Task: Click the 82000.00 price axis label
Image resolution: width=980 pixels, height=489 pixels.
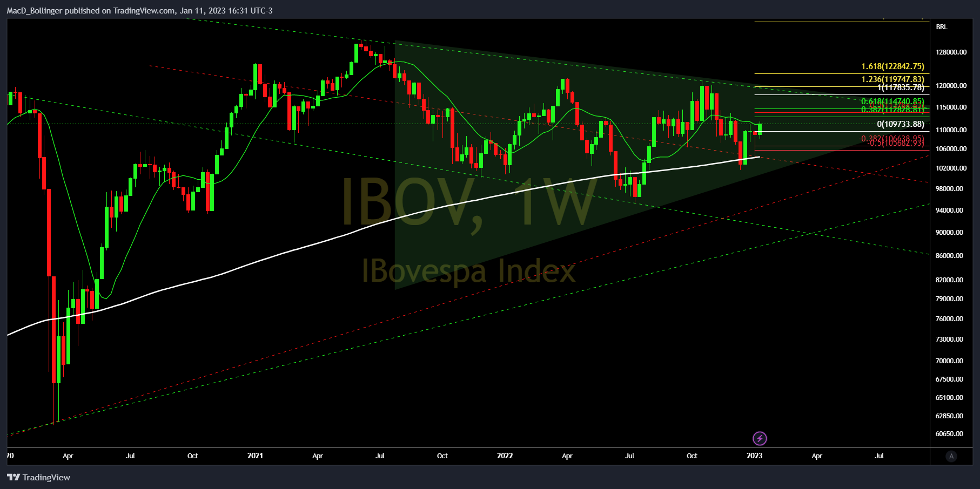Action: click(950, 280)
